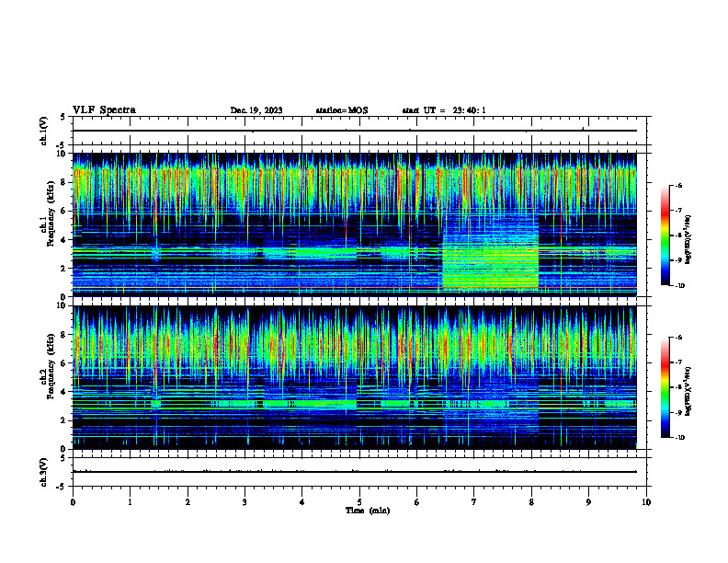This screenshot has height=563, width=728.
Task: Click the ch.1 spectrogram color scale bar
Action: [x=665, y=236]
